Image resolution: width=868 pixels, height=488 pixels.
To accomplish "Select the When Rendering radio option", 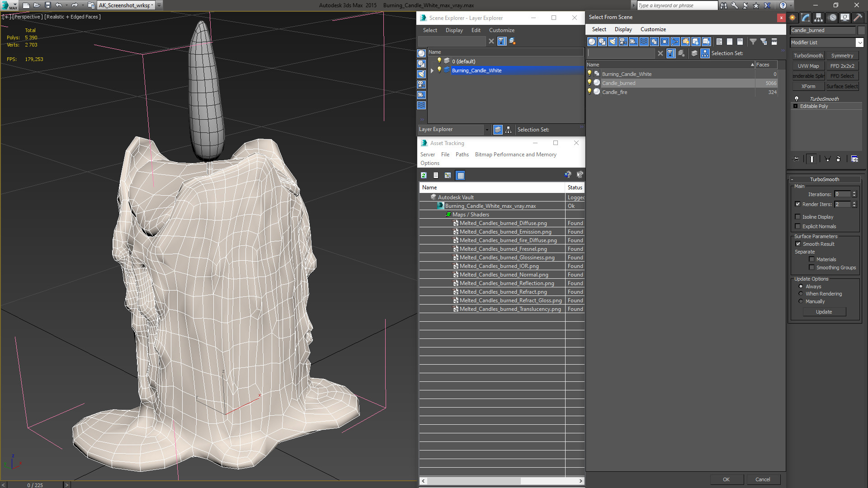I will (x=801, y=294).
